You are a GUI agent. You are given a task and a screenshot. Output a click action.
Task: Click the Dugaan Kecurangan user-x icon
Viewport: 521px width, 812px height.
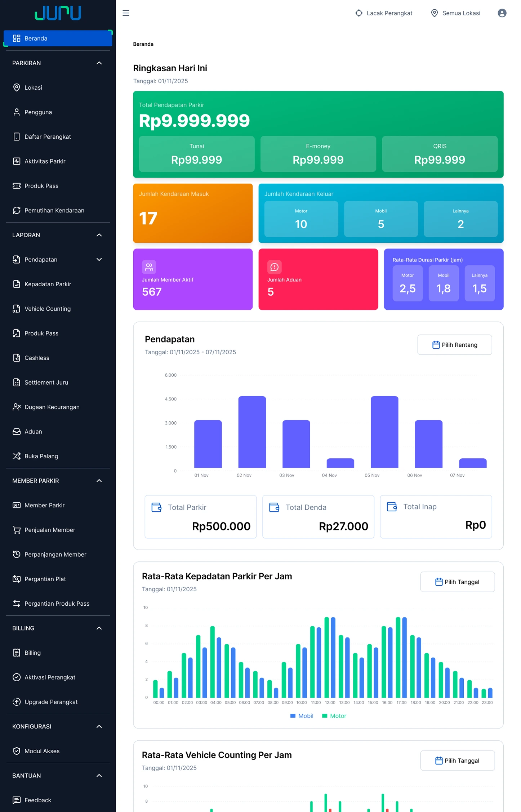[17, 407]
